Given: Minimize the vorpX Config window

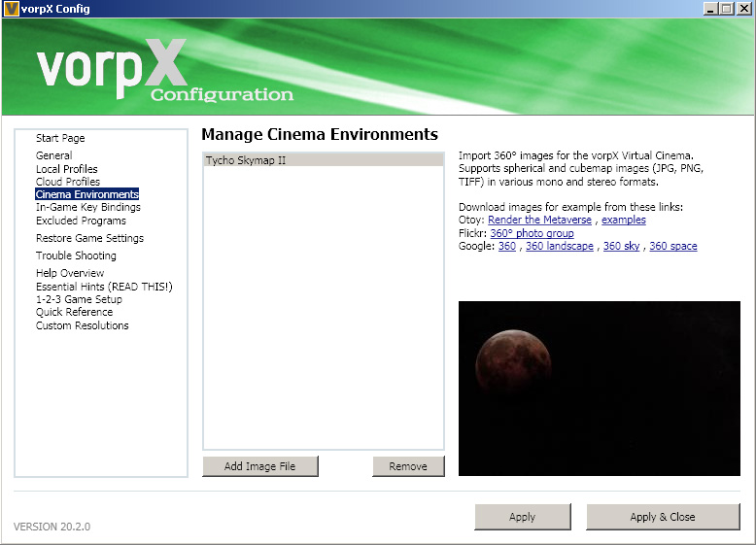Looking at the screenshot, I should [710, 9].
